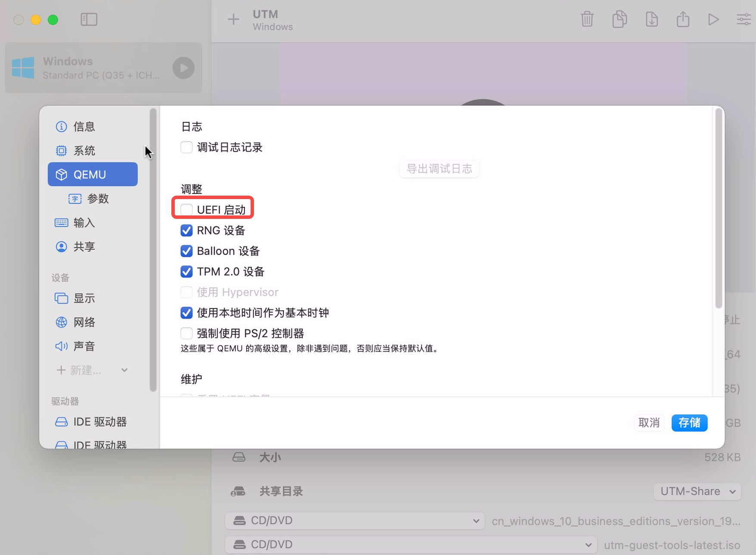
Task: Click the green zoom window button
Action: click(53, 20)
